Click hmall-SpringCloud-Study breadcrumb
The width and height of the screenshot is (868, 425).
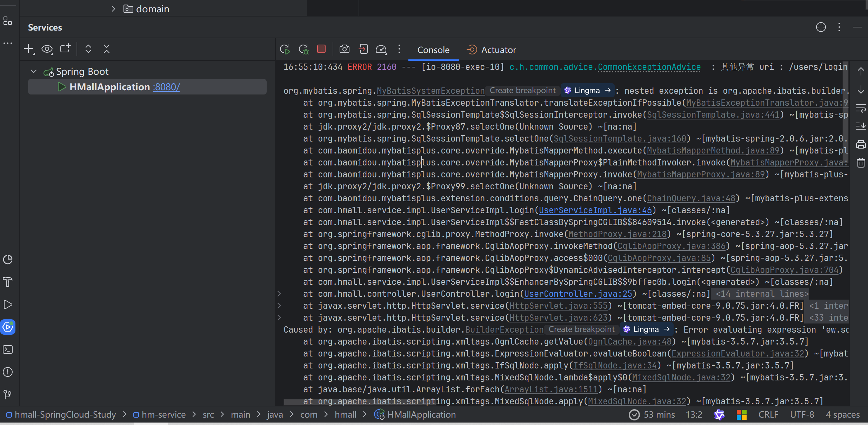tap(61, 415)
